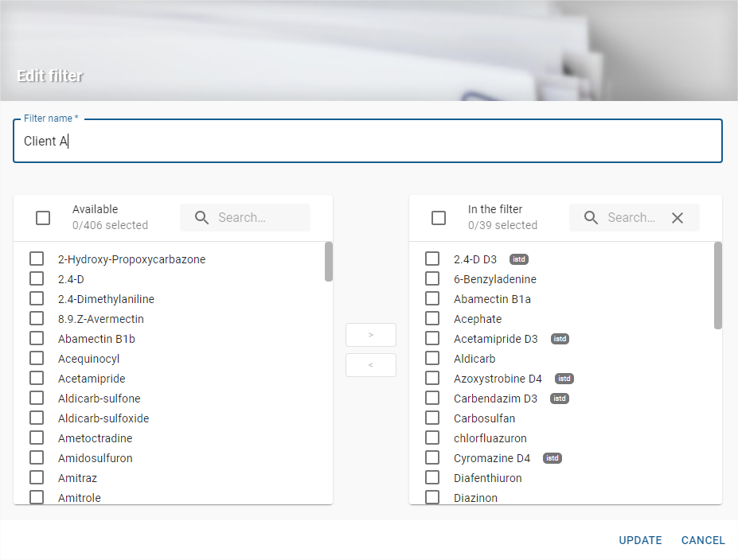This screenshot has width=738, height=560.
Task: Select the Carbosulfan item
Action: coord(432,418)
